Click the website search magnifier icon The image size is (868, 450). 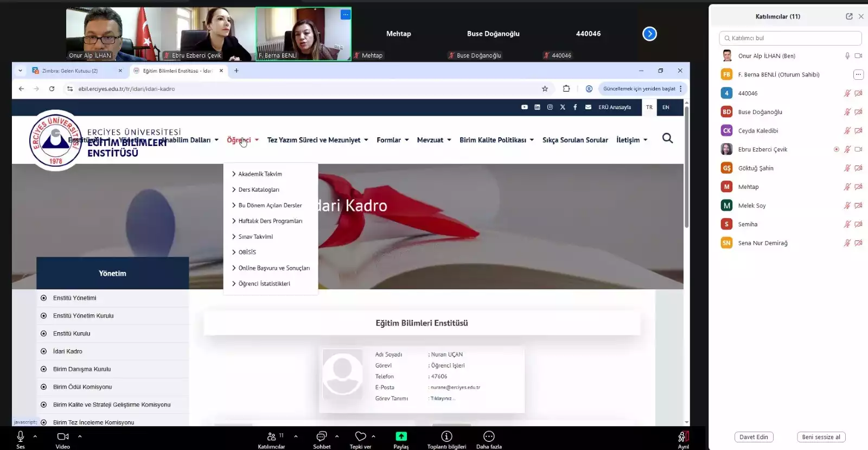[667, 138]
